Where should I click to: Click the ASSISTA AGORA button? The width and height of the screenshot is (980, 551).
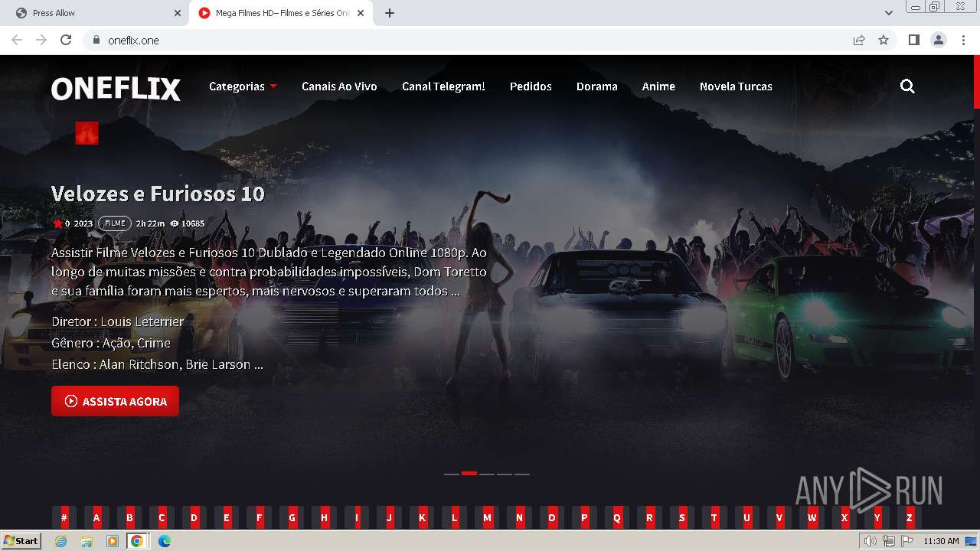tap(115, 401)
